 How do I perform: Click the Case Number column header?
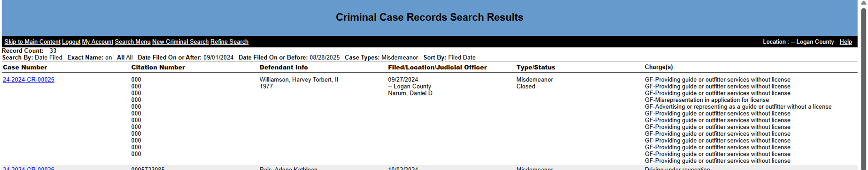pos(25,67)
